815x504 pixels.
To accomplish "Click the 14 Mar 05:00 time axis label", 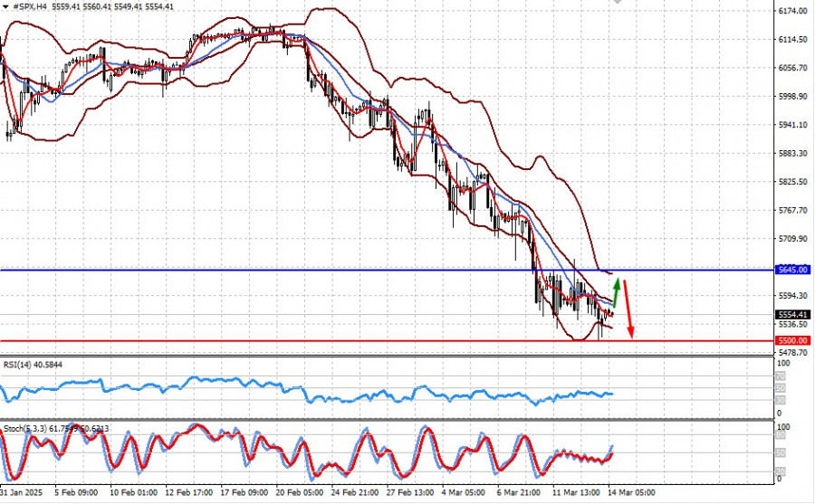I will point(631,492).
